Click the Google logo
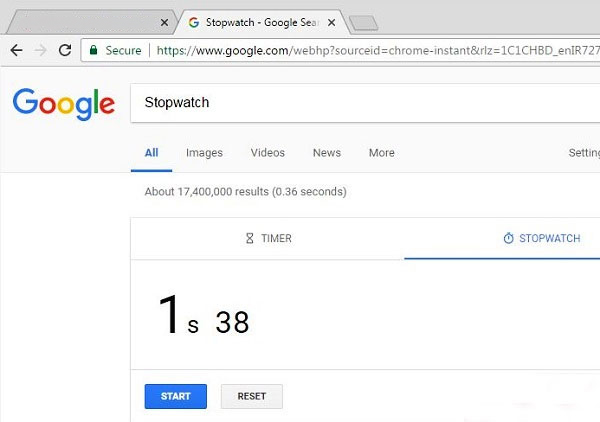The width and height of the screenshot is (600, 422). coord(64,104)
